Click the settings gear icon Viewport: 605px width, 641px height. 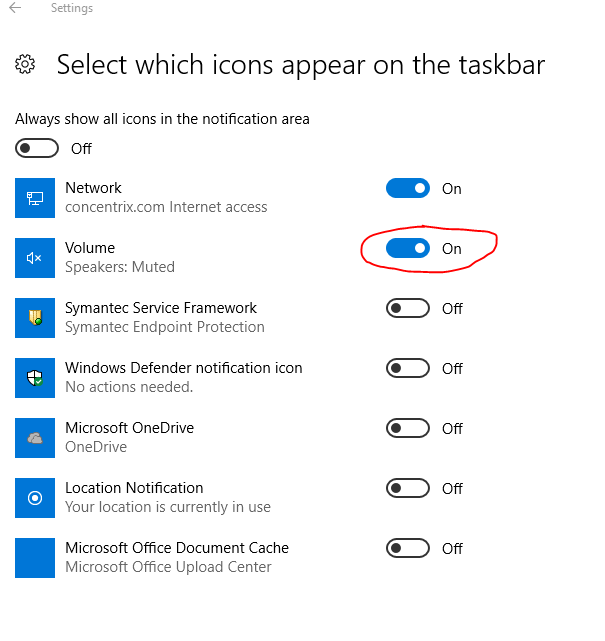[x=26, y=65]
